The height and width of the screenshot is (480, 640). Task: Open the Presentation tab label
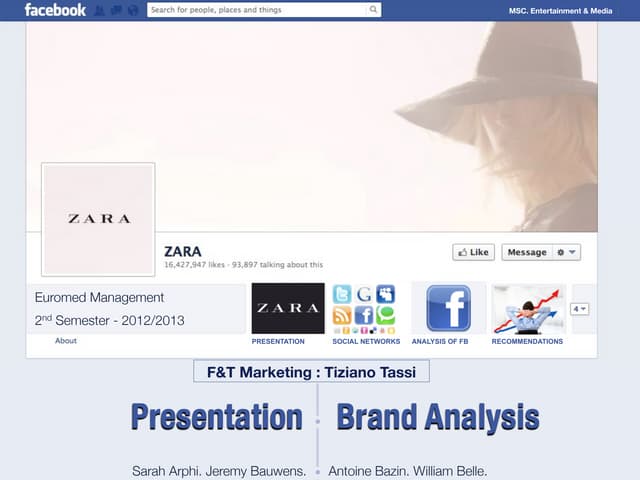point(278,341)
